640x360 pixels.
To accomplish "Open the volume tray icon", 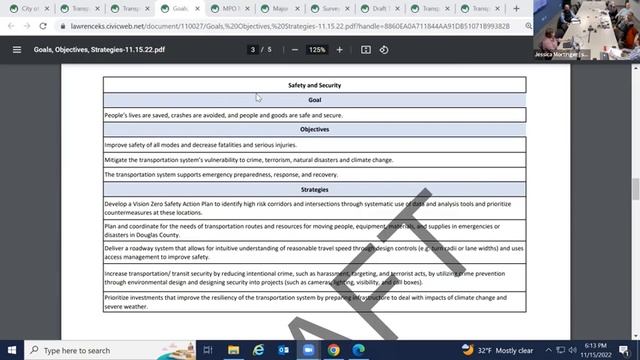I will pyautogui.click(x=572, y=350).
